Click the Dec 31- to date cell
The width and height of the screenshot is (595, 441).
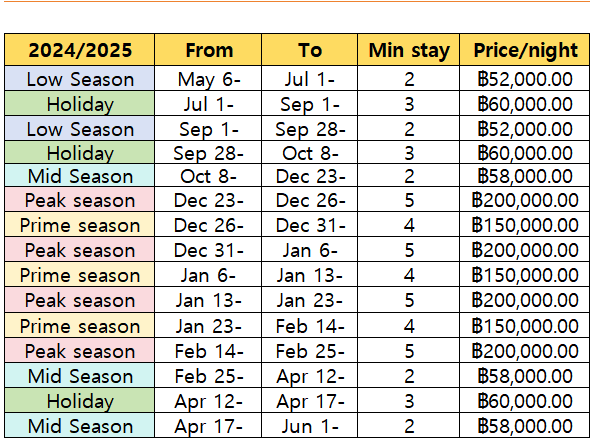click(309, 224)
